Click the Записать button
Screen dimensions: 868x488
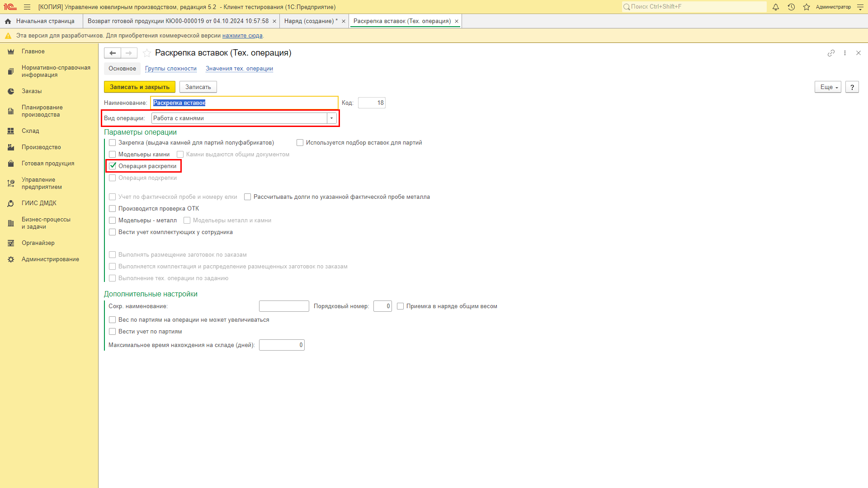(198, 87)
